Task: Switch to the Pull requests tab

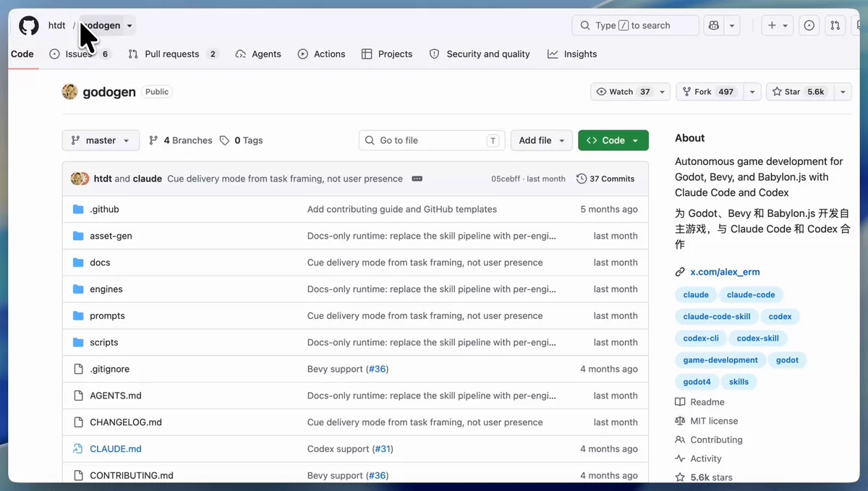Action: [174, 54]
